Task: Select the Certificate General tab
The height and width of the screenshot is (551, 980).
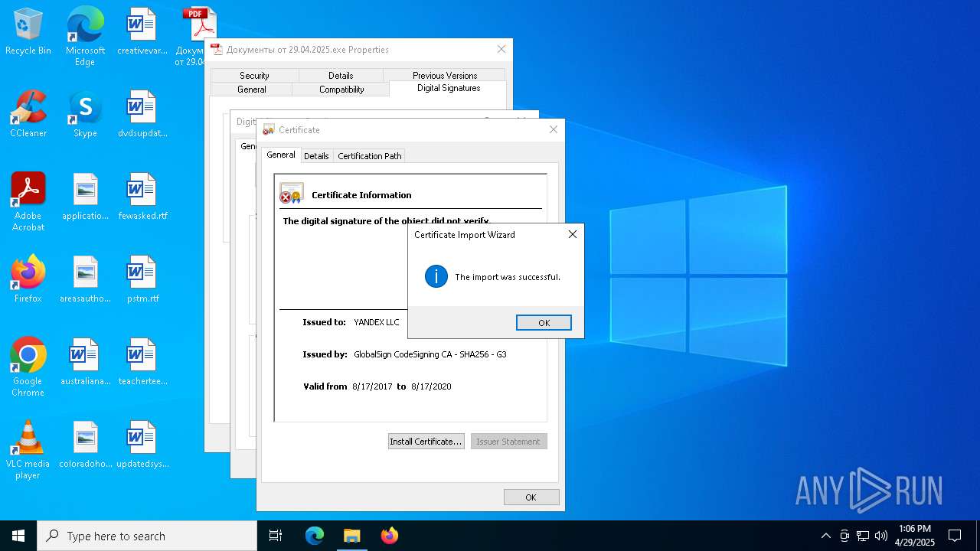Action: click(x=281, y=155)
